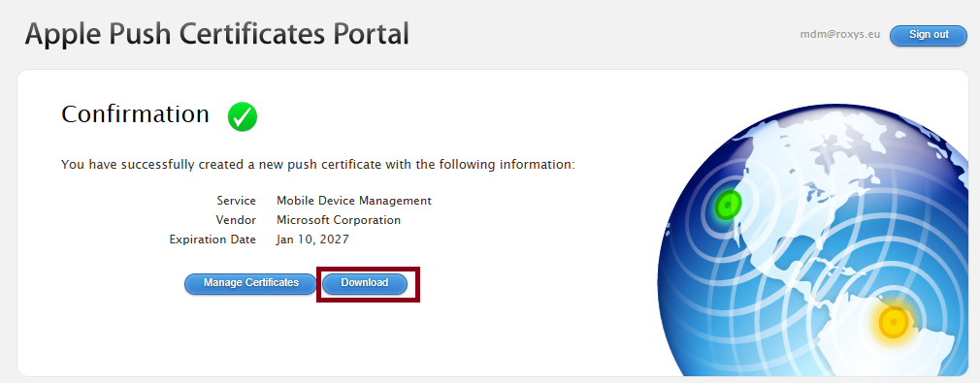
Task: Click the Confirmation heading
Action: point(135,114)
